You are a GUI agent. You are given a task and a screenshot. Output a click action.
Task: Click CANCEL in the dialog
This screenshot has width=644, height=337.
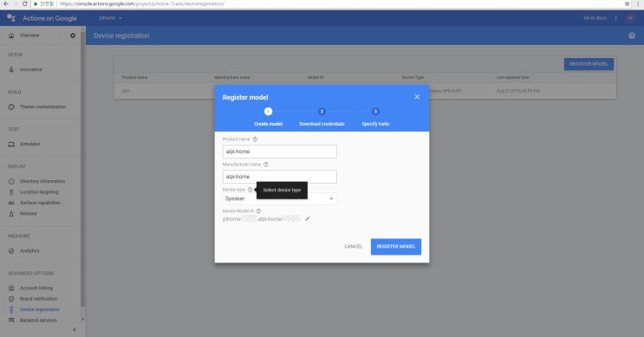pos(354,247)
